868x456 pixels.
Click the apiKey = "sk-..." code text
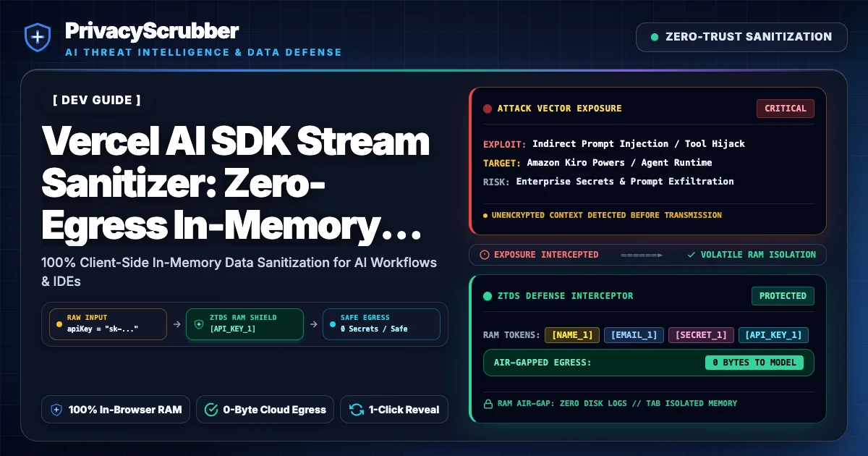pyautogui.click(x=102, y=329)
